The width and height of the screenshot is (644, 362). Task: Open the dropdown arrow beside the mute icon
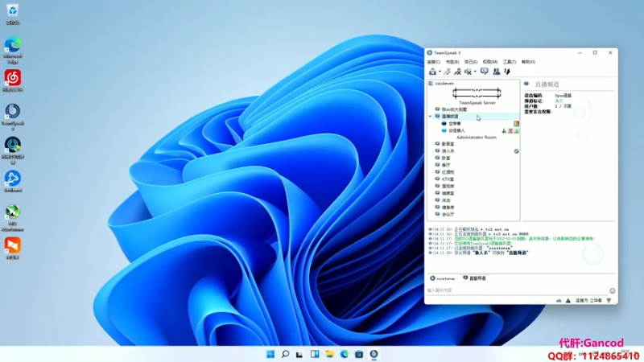(x=475, y=72)
